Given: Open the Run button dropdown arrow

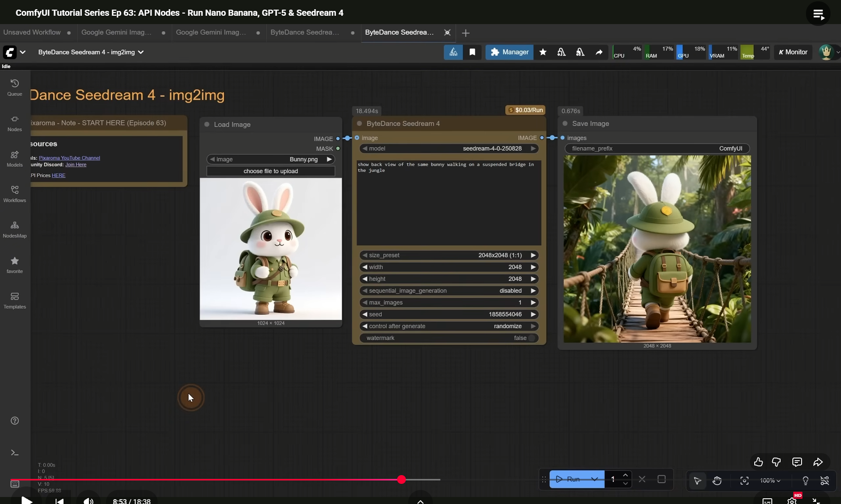Looking at the screenshot, I should [594, 479].
